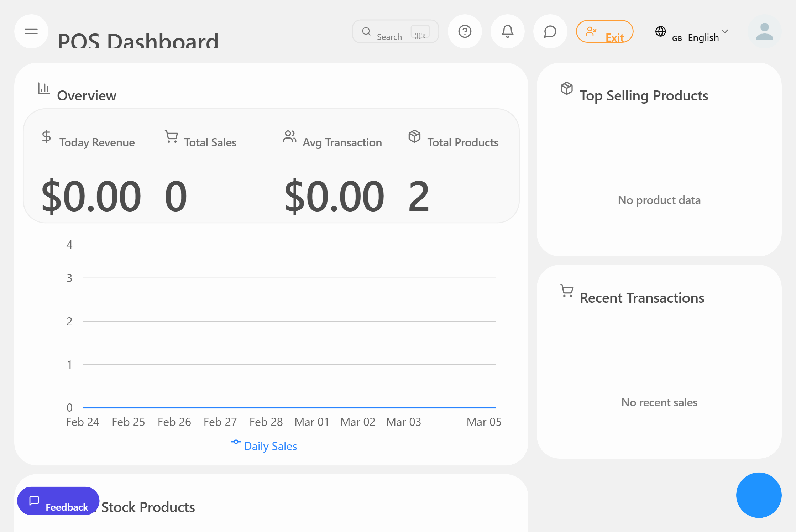This screenshot has height=532, width=796.
Task: Click the Total Sales cart icon
Action: (171, 136)
